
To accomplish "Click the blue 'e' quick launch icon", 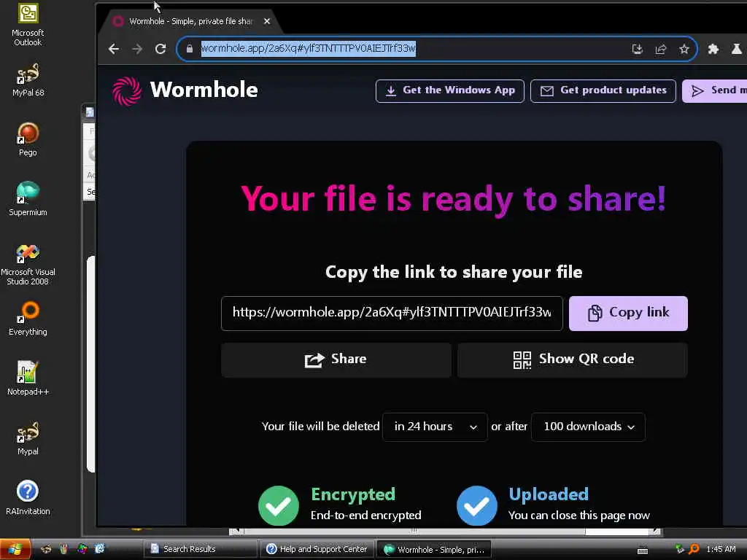I will pyautogui.click(x=99, y=549).
